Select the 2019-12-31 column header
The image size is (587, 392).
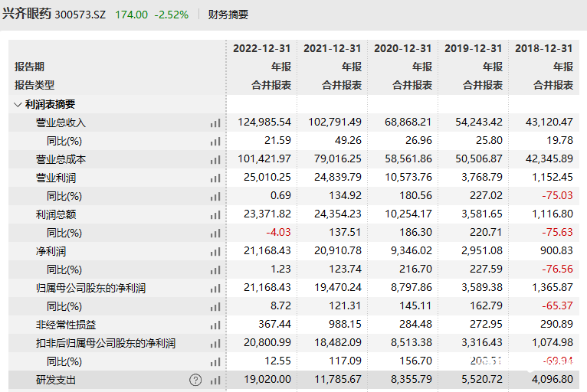473,49
